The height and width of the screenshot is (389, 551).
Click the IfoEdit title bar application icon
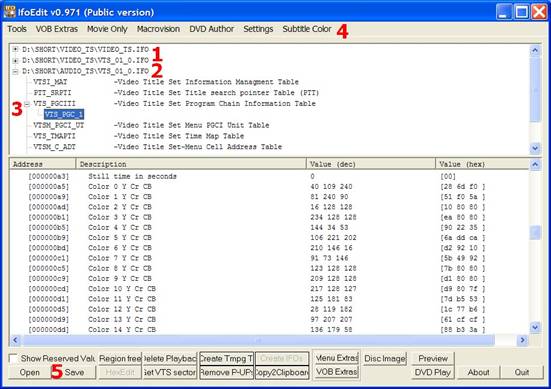(9, 12)
